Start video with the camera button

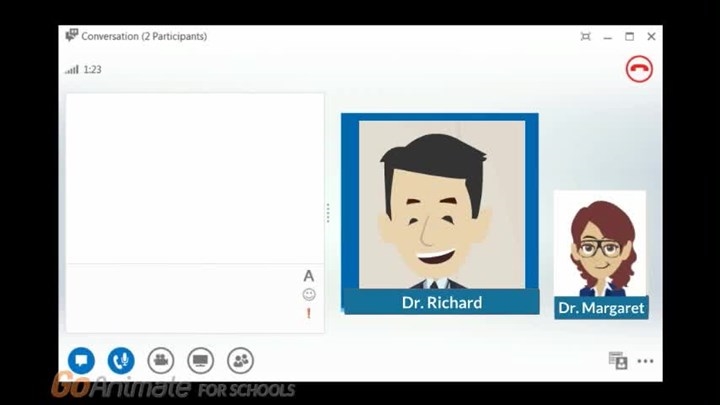point(161,360)
